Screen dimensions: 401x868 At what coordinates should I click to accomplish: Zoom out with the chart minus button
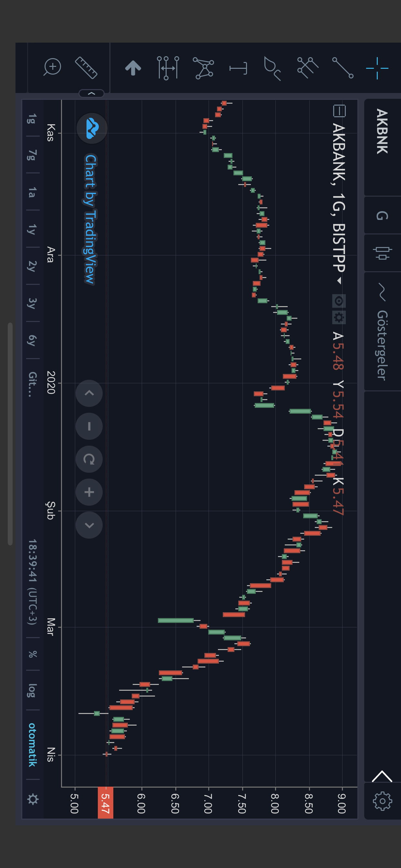point(89,426)
